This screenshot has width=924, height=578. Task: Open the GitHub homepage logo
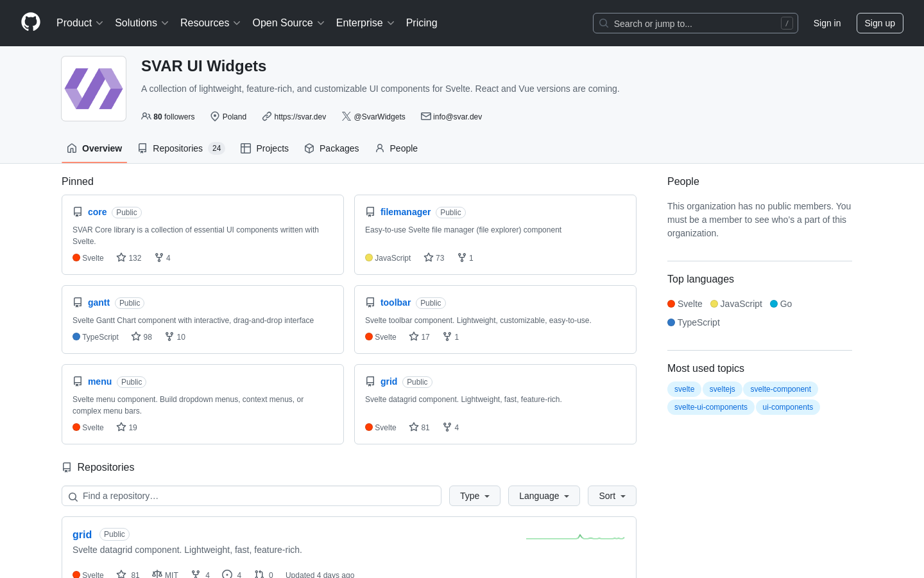31,22
